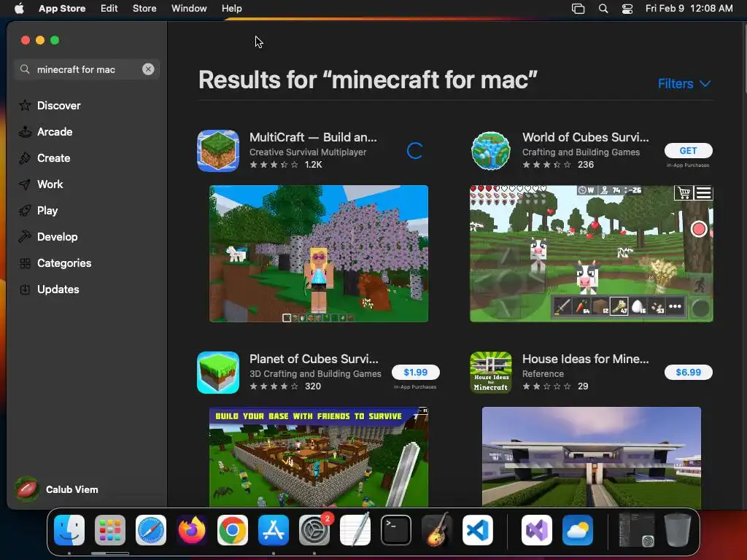This screenshot has height=560, width=747.
Task: Launch GarageBand from the Dock
Action: (437, 530)
